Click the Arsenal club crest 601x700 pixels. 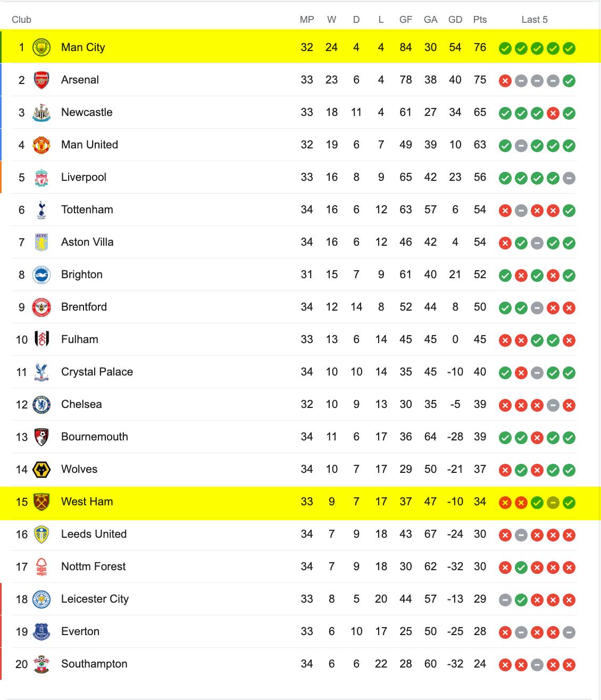[41, 80]
